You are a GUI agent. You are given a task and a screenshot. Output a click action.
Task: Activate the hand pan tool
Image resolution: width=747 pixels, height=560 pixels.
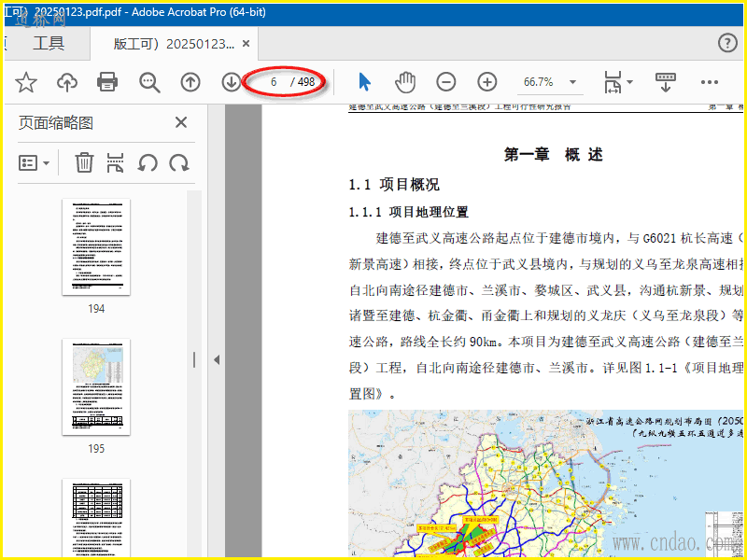(x=404, y=82)
